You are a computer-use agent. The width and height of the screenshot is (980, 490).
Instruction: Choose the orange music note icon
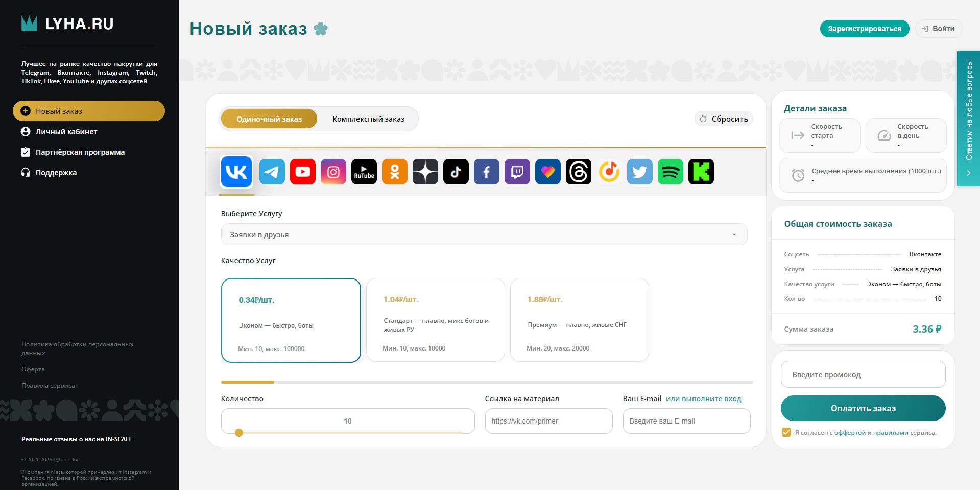[609, 172]
